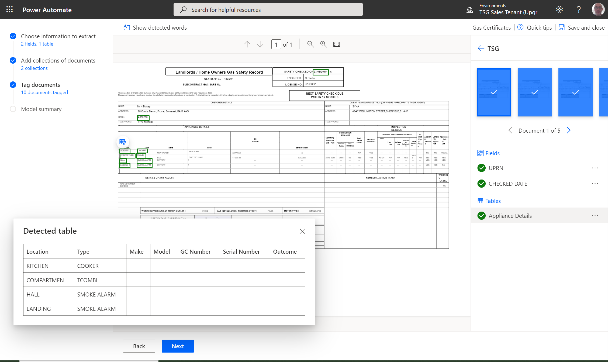
Task: Click the Type column header
Action: point(83,252)
